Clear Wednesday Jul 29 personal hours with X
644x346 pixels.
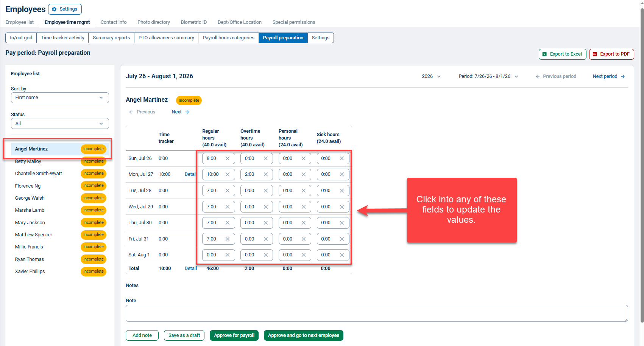[x=304, y=207]
